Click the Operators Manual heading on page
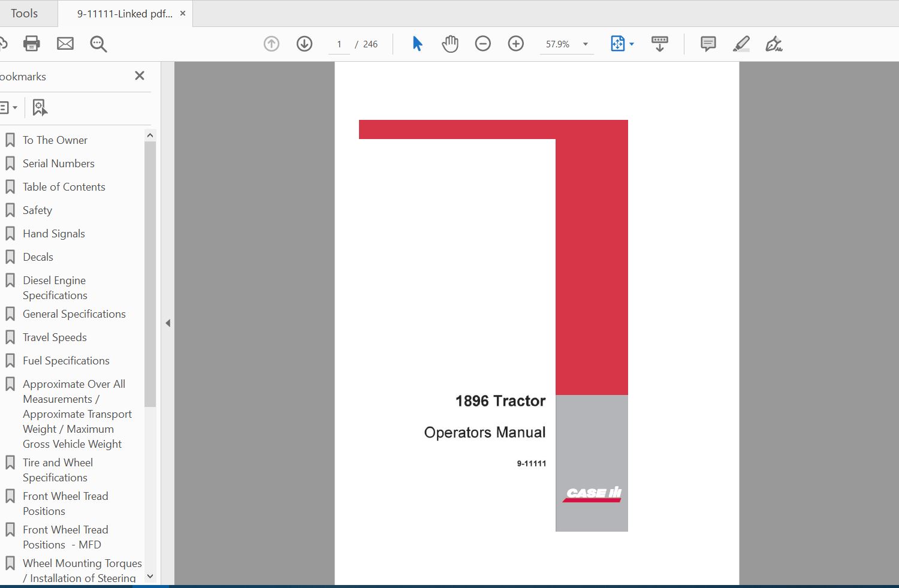This screenshot has width=899, height=588. [485, 433]
